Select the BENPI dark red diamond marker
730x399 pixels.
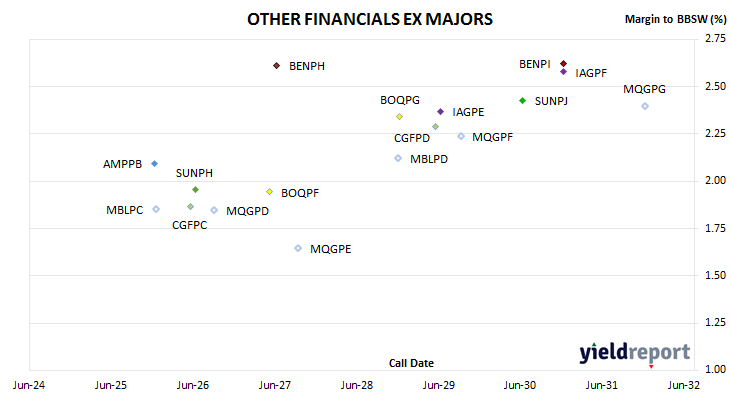(x=563, y=63)
